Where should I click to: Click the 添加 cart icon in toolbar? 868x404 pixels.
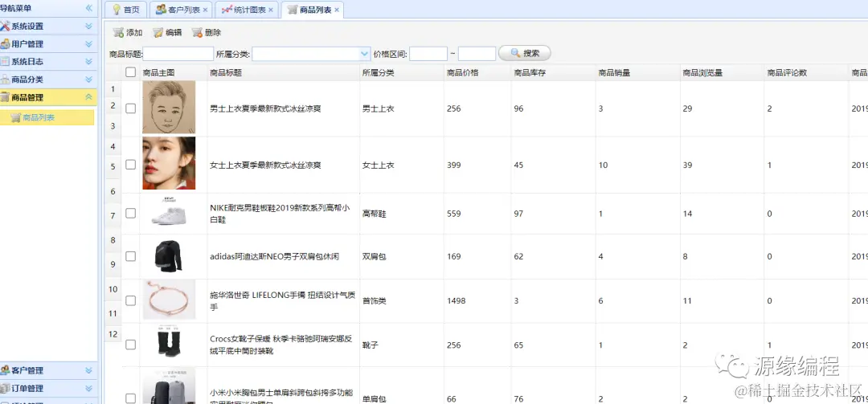tap(118, 33)
